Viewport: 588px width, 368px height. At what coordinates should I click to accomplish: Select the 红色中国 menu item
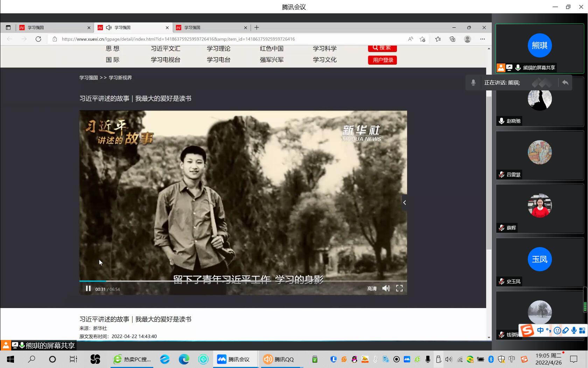[271, 49]
